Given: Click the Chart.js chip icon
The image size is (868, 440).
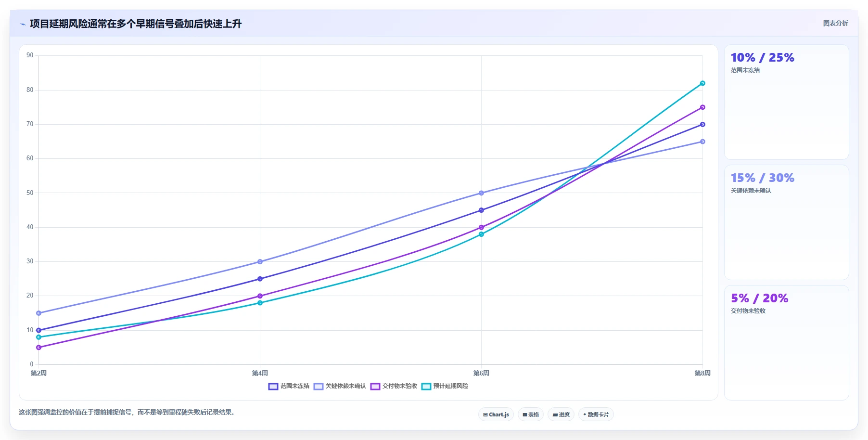Looking at the screenshot, I should coord(485,414).
